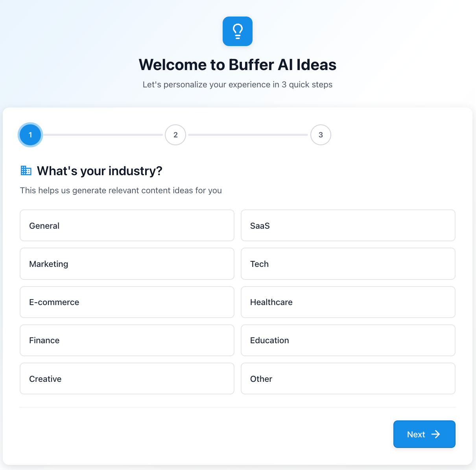Choose E-commerce industry option

click(x=127, y=302)
